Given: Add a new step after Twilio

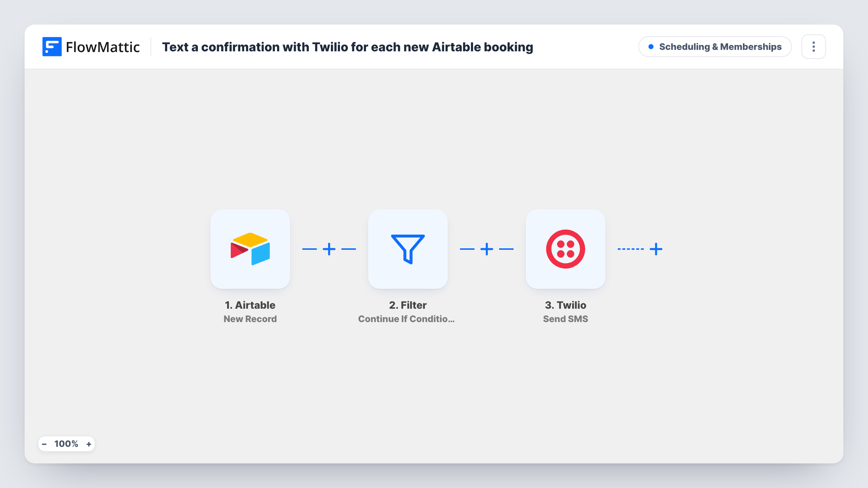Looking at the screenshot, I should (656, 249).
